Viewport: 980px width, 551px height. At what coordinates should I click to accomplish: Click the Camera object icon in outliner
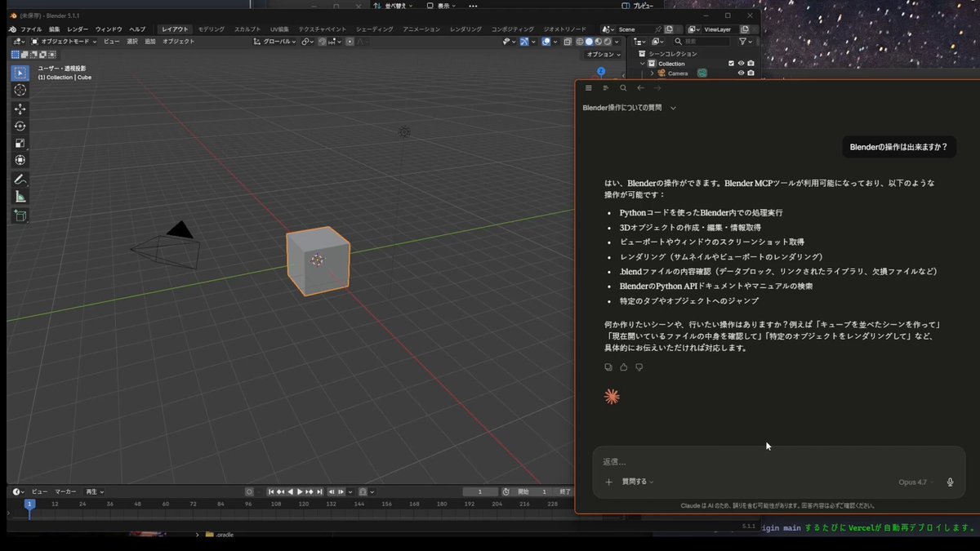[661, 73]
